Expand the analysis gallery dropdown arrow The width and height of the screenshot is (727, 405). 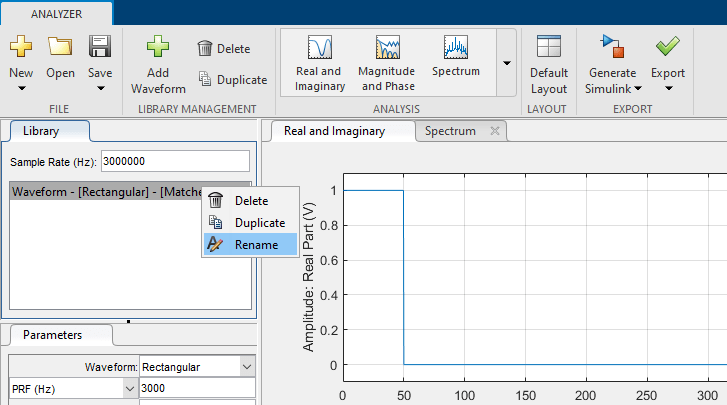click(x=507, y=63)
